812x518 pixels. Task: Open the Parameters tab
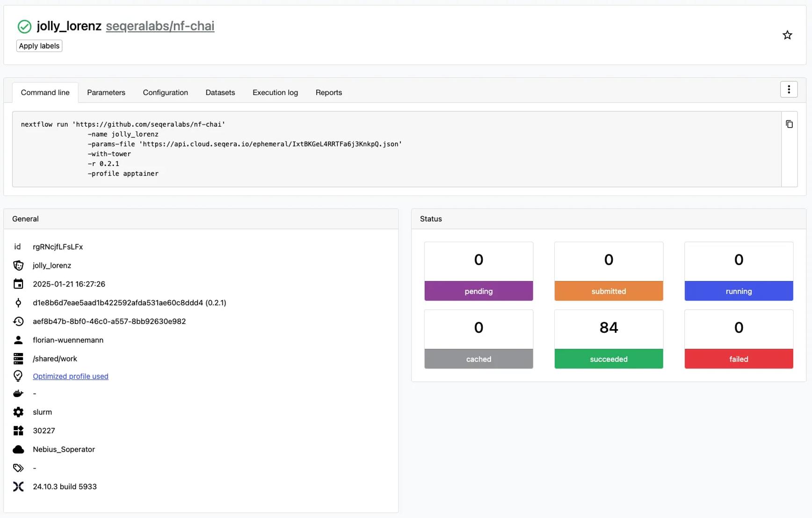106,93
